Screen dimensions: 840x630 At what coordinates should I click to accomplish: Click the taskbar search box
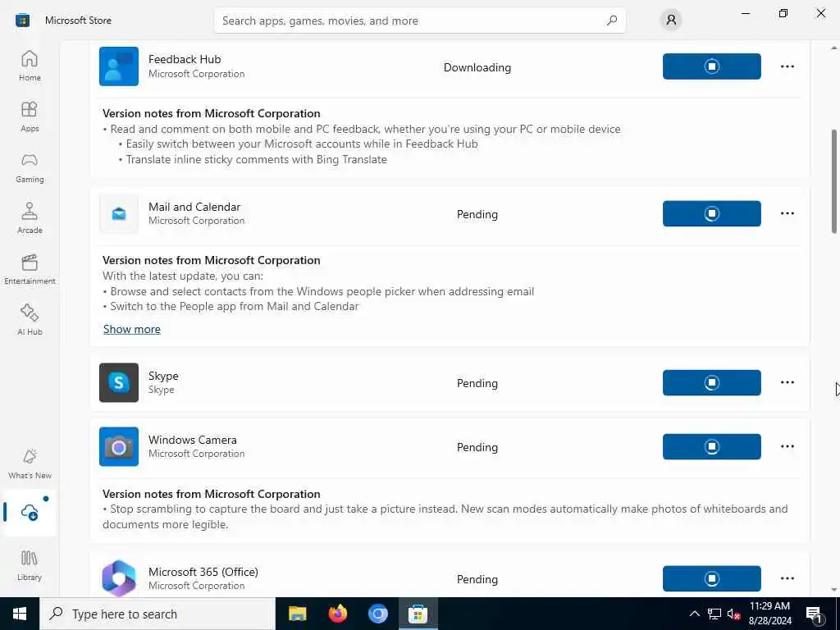point(157,614)
